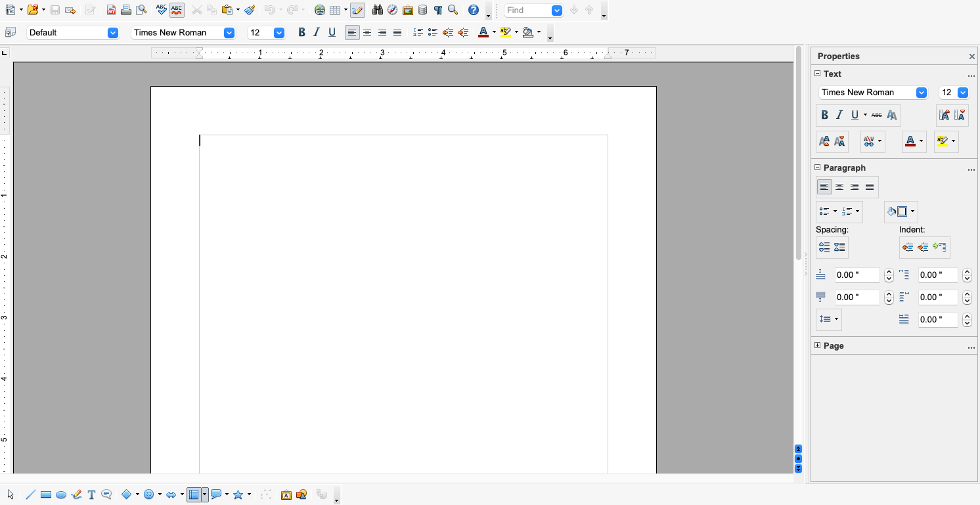Insert a hyperlink using the globe icon
This screenshot has width=980, height=505.
[x=320, y=10]
